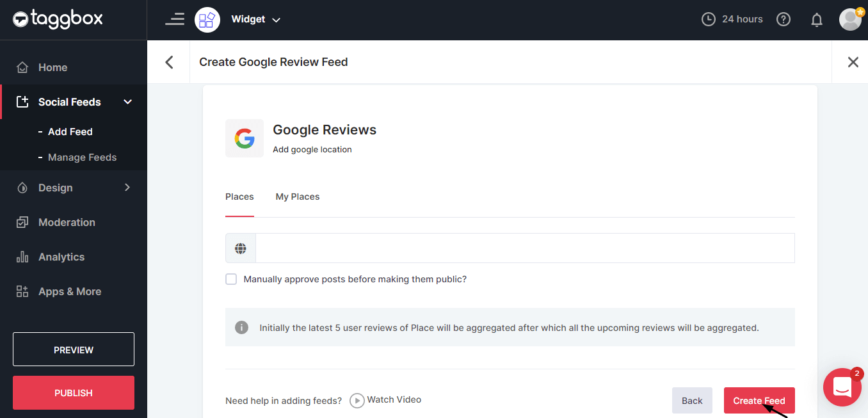This screenshot has width=868, height=418.
Task: Open Manage Feeds in sidebar
Action: [x=82, y=157]
